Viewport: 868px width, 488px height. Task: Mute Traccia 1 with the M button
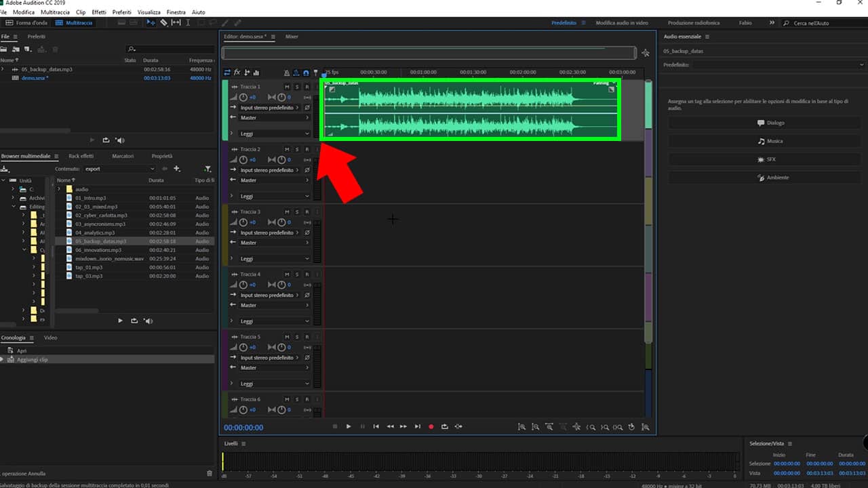287,87
